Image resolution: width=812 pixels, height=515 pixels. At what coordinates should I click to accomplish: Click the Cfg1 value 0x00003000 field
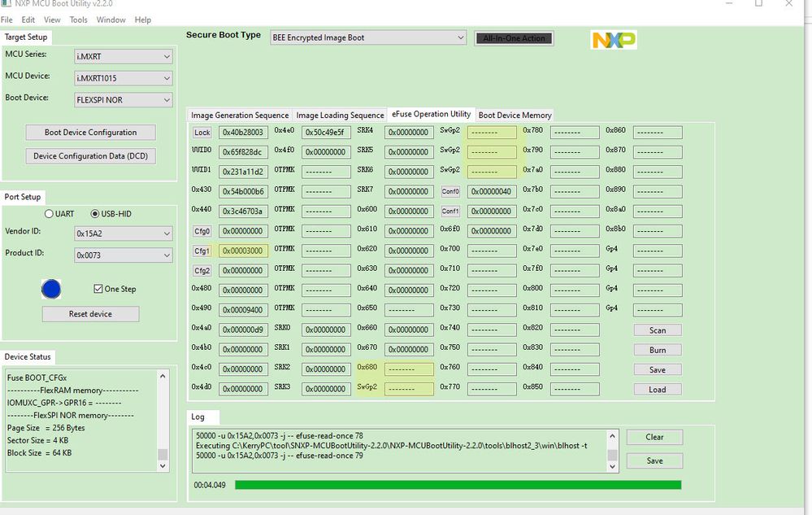point(243,251)
